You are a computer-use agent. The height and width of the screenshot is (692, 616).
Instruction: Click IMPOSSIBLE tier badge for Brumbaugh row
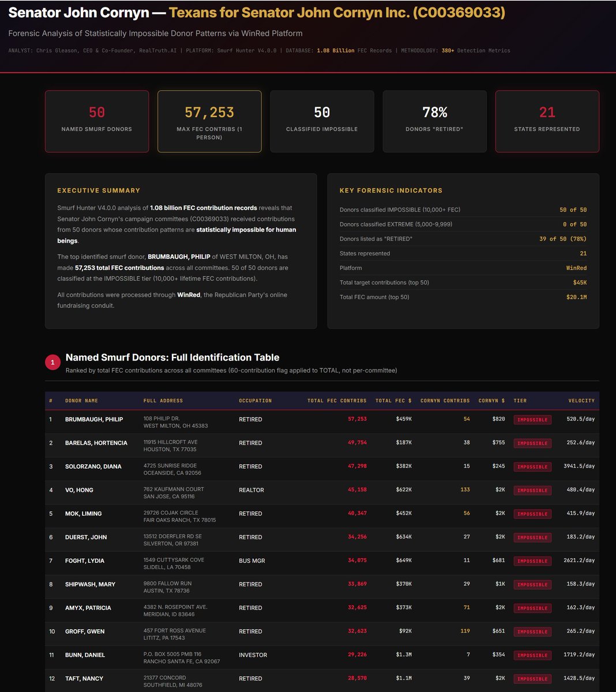click(x=532, y=420)
